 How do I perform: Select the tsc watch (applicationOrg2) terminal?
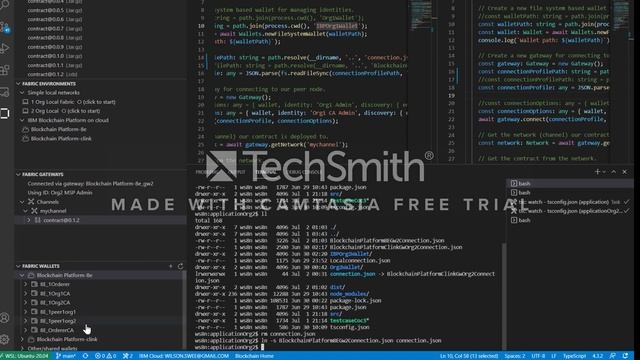point(570,211)
